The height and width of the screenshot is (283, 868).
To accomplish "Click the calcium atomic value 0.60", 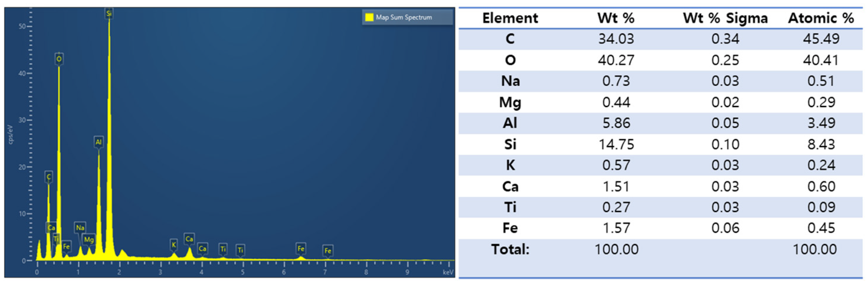I will pyautogui.click(x=821, y=186).
